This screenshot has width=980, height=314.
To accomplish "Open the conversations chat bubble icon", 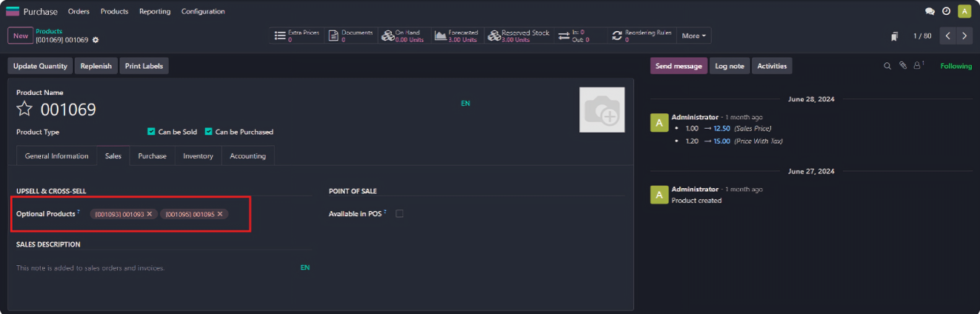I will click(930, 11).
